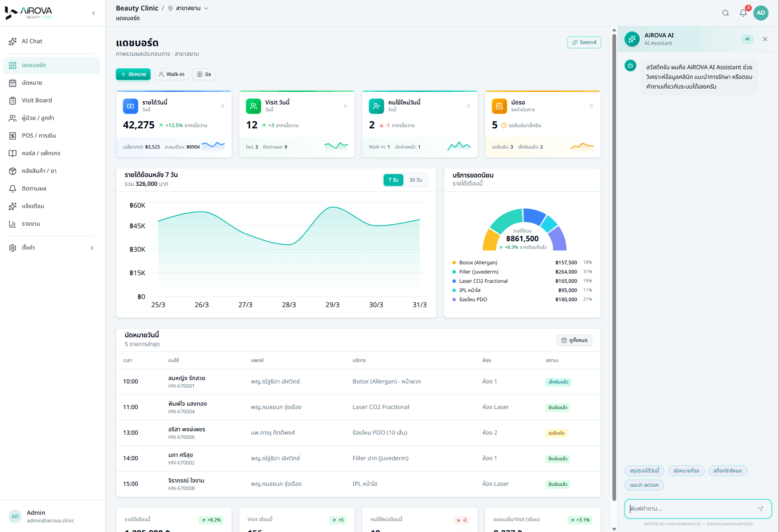Click the คนไข้ใหม่วันนี้ teal icon
This screenshot has width=779, height=532.
[376, 106]
